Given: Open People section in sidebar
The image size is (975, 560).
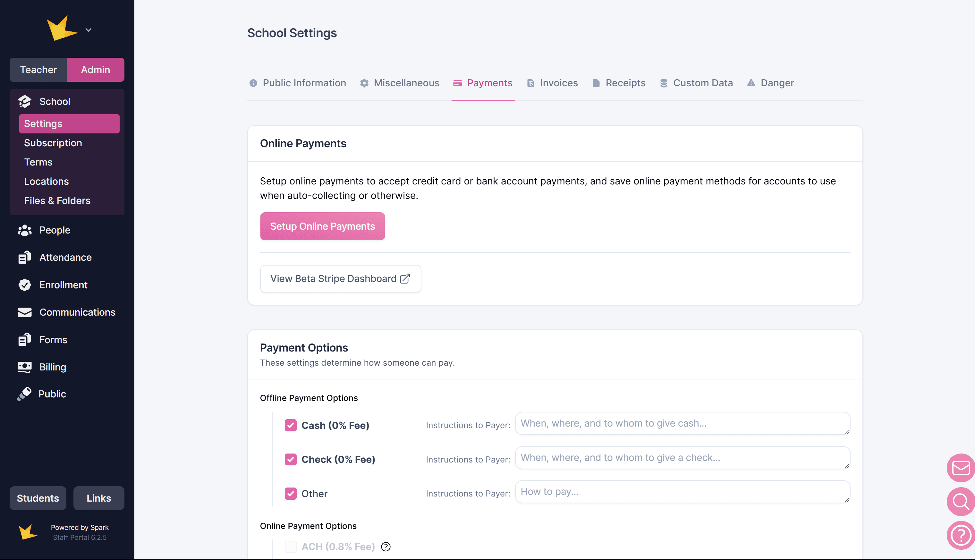Looking at the screenshot, I should pyautogui.click(x=55, y=230).
